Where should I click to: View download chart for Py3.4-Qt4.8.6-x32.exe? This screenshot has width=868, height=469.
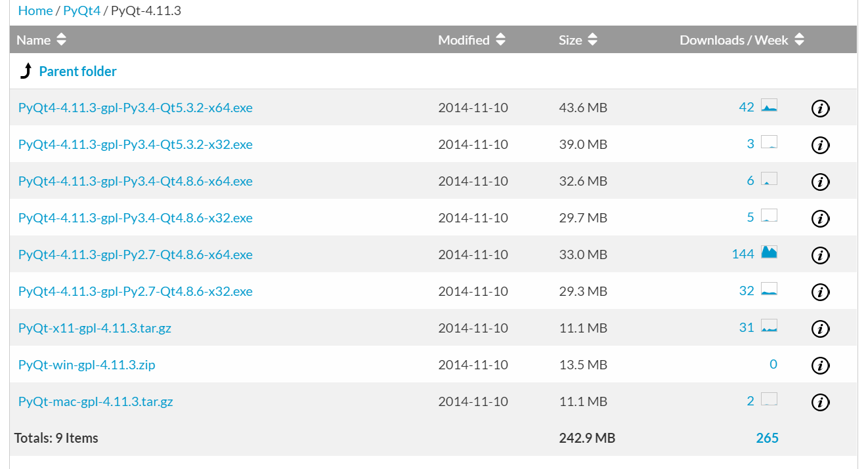click(769, 216)
